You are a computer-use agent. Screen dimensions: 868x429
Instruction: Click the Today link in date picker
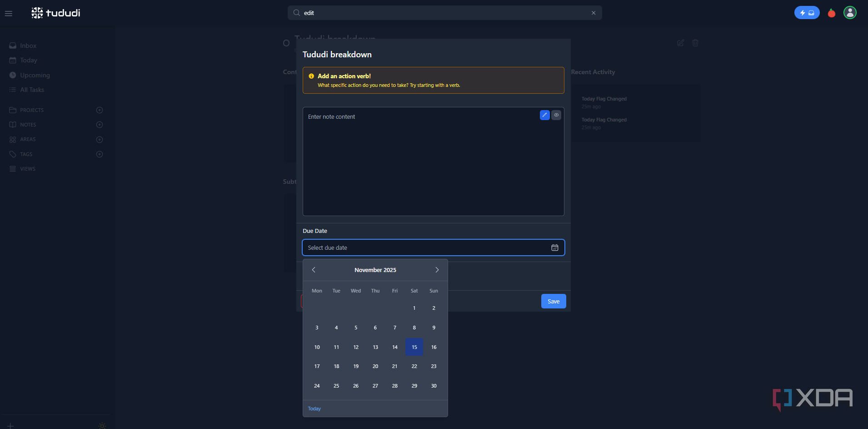(x=314, y=409)
